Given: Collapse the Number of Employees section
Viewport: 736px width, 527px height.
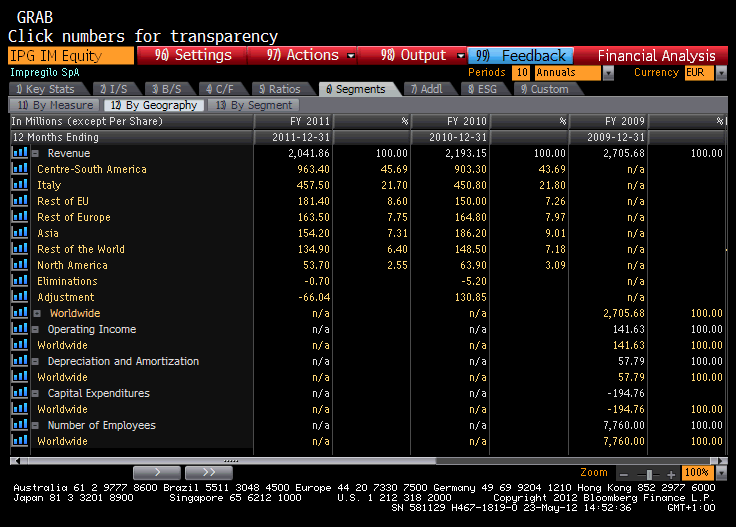Looking at the screenshot, I should click(35, 425).
